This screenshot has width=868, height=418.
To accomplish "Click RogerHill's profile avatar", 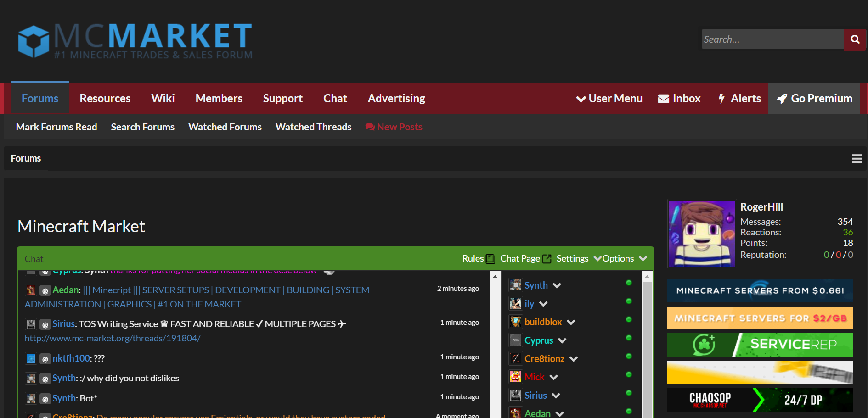I will (702, 234).
